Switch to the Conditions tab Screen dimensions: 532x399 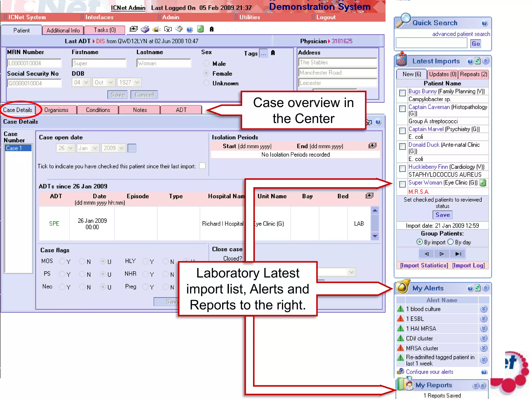98,110
